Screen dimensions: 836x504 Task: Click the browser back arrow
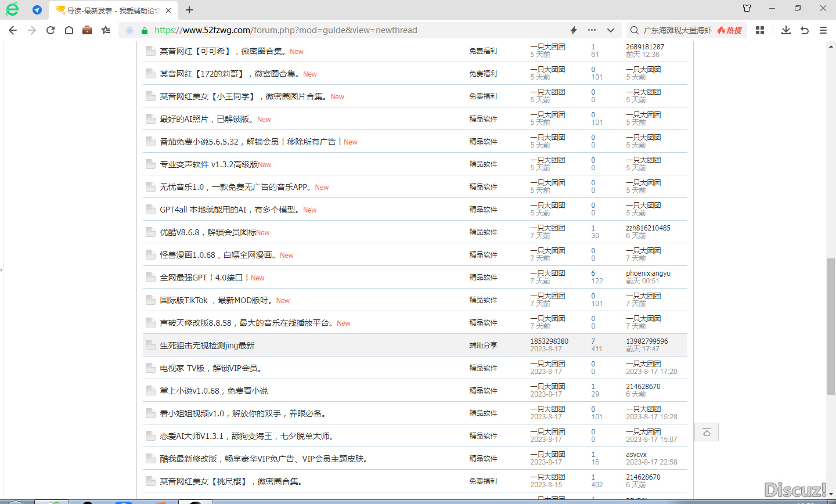coord(13,30)
